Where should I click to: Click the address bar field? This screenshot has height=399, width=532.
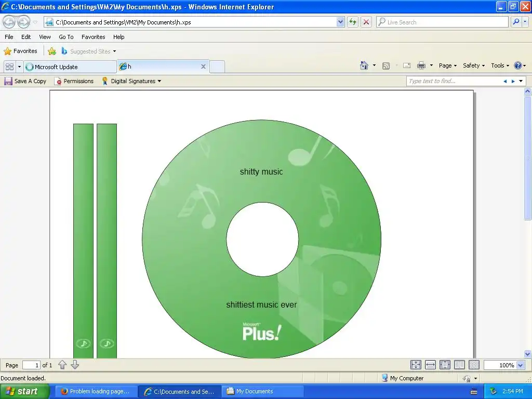click(195, 22)
